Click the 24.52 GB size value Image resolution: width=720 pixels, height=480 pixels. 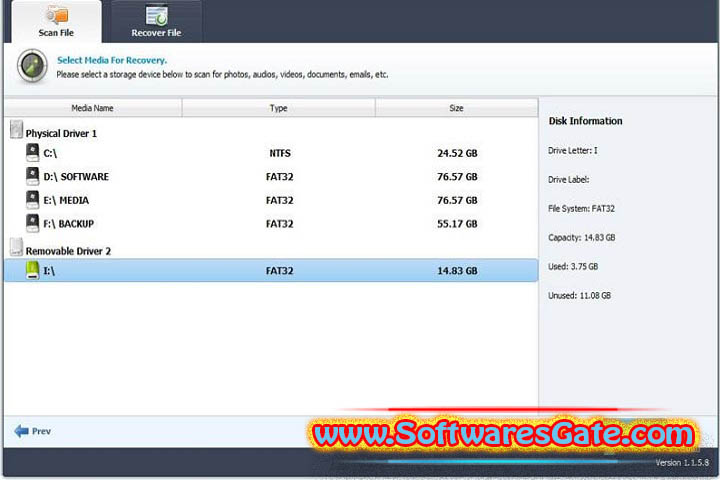[457, 153]
